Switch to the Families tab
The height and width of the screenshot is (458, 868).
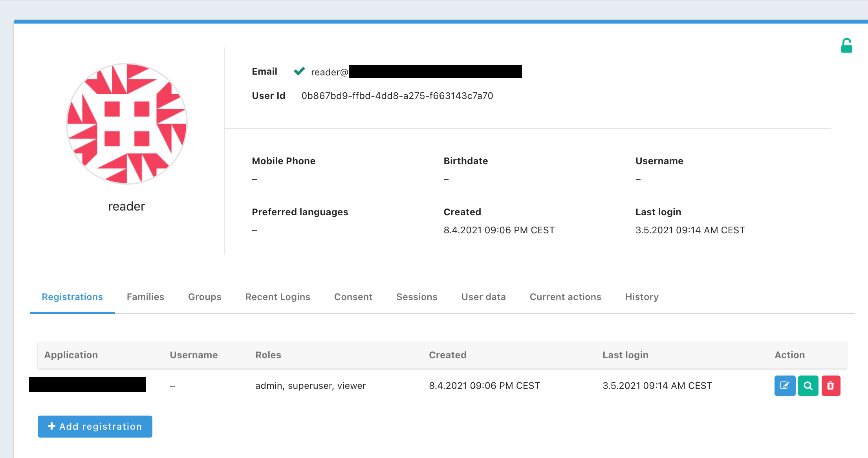pos(145,297)
